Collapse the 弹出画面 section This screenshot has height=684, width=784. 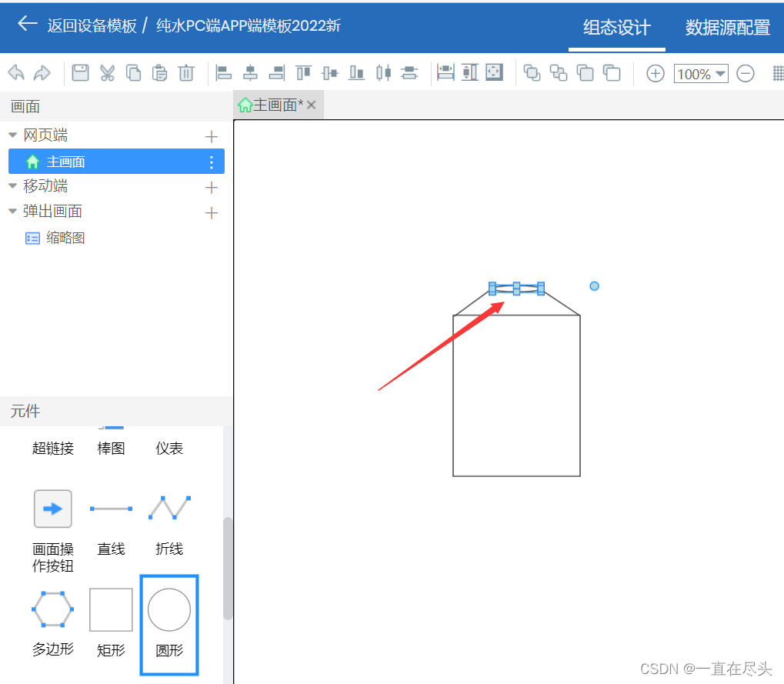12,211
